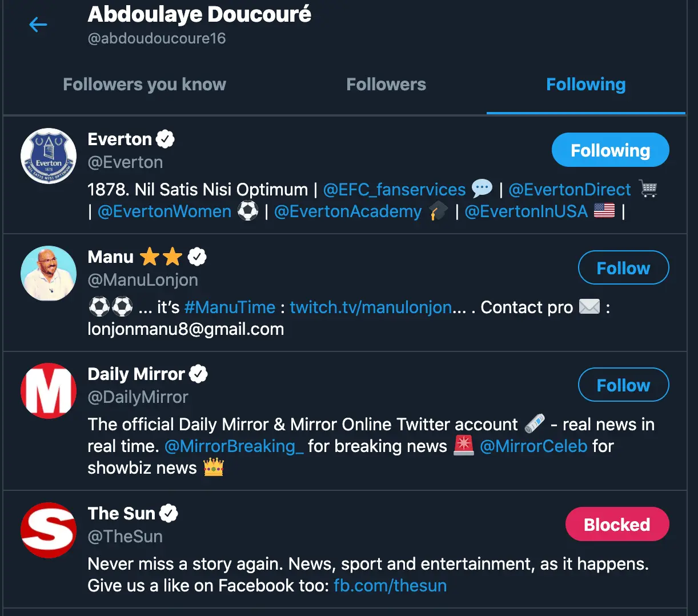Click The Sun verified checkmark badge
698x616 pixels.
coord(169,513)
